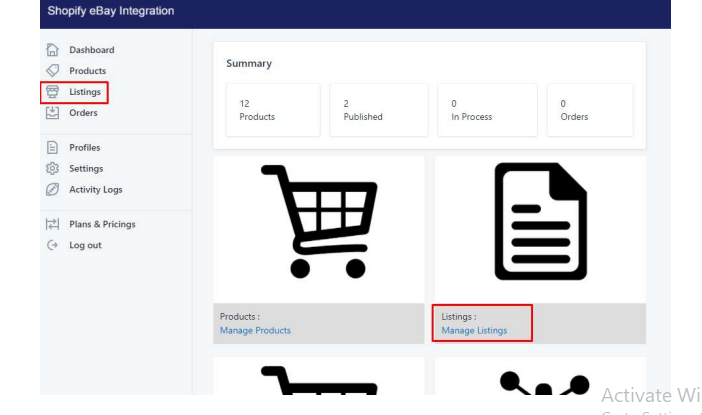Click the Log out arrow icon
The height and width of the screenshot is (415, 702).
[x=52, y=245]
